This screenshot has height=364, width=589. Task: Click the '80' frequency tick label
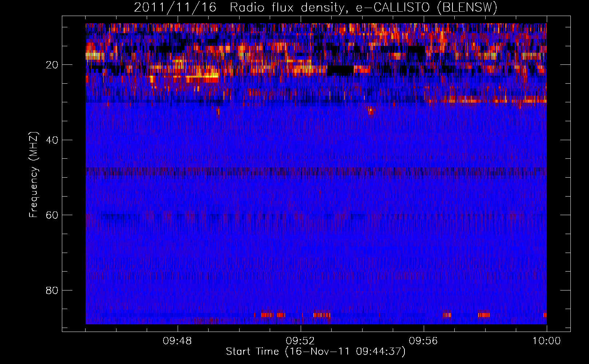tap(52, 290)
